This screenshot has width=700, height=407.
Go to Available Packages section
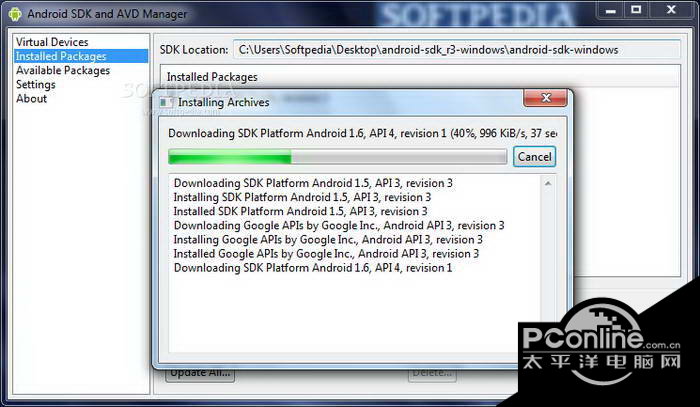coord(63,71)
